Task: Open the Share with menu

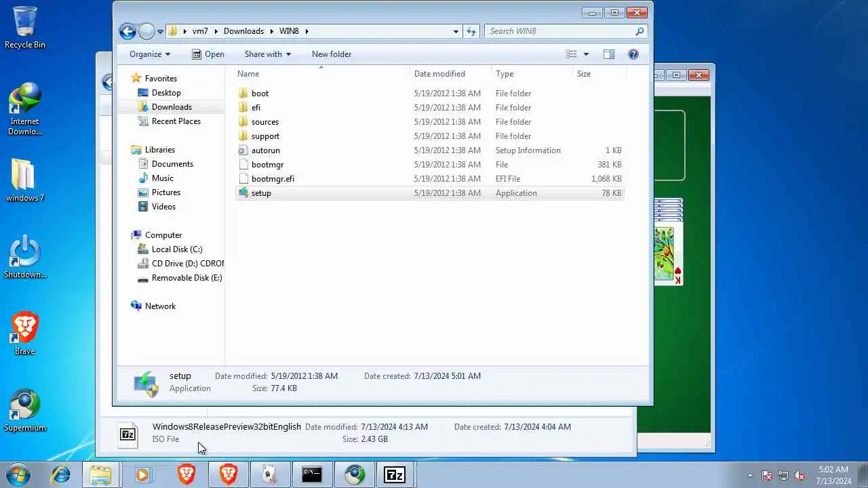Action: [268, 54]
